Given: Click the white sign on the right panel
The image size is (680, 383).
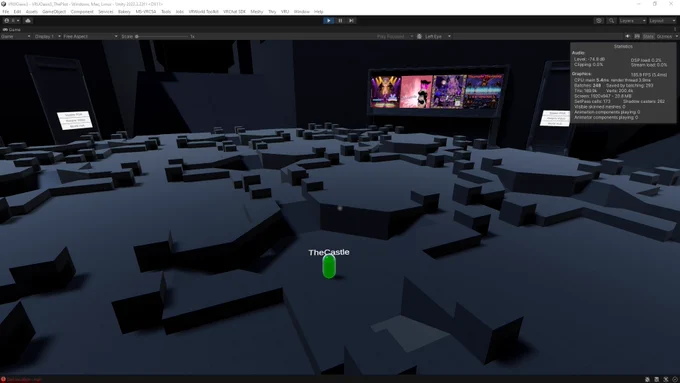Looking at the screenshot, I should click(555, 118).
